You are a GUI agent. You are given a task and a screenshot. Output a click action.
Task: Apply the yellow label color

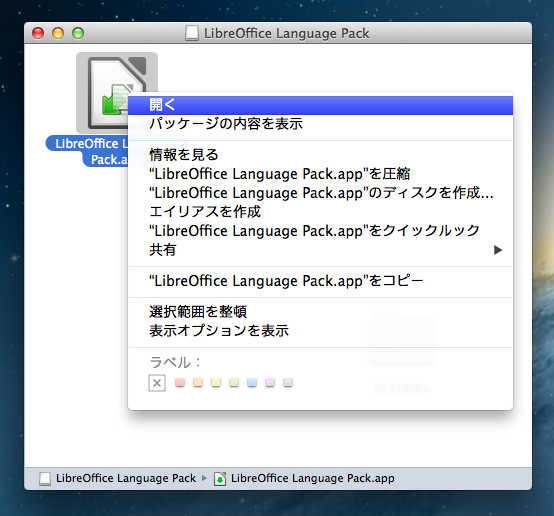216,383
